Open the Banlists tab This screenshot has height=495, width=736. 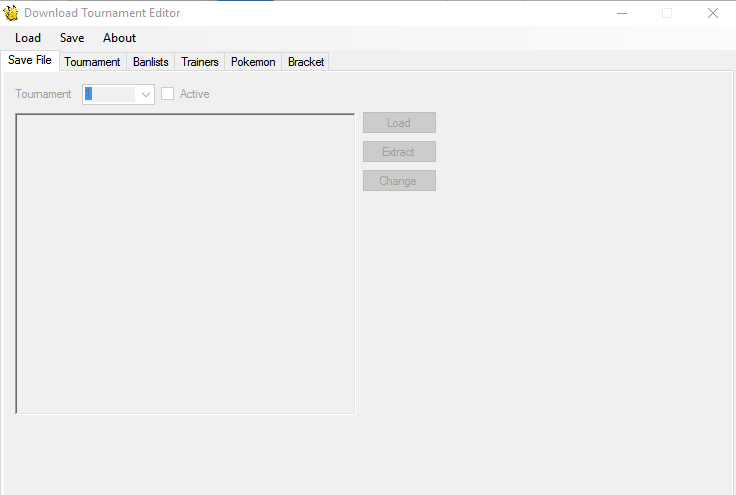151,62
